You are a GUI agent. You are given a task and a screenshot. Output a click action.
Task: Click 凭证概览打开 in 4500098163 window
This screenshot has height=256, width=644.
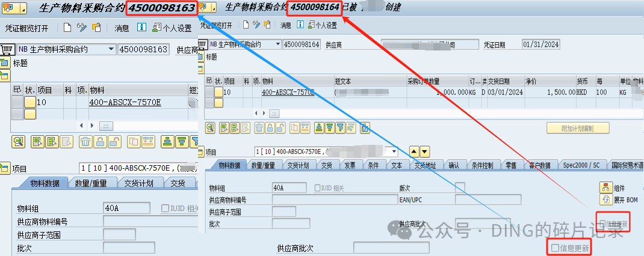coord(26,28)
